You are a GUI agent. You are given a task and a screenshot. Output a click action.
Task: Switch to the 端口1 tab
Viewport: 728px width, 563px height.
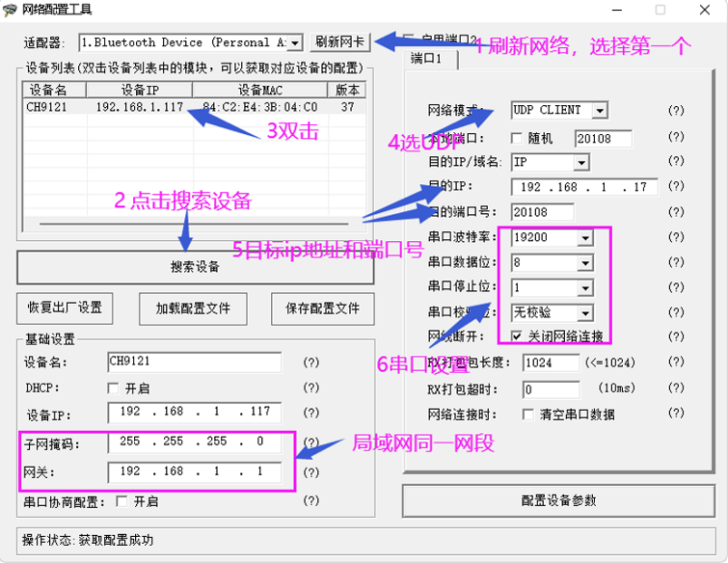(x=425, y=59)
